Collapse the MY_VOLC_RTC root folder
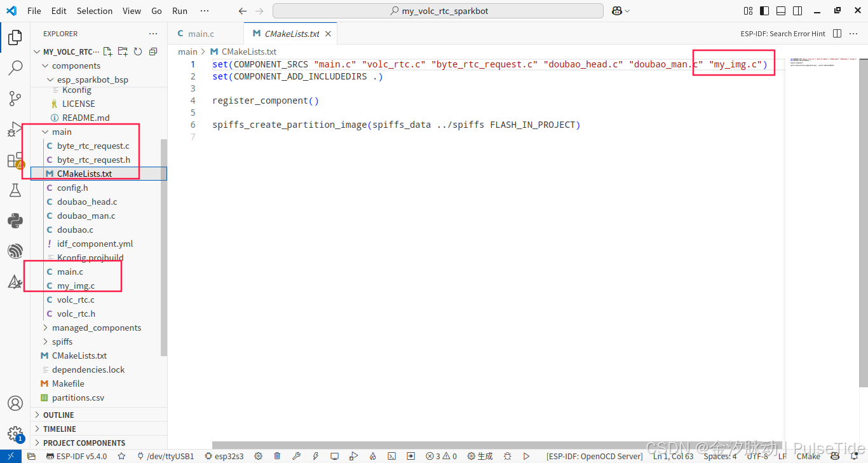 tap(37, 52)
